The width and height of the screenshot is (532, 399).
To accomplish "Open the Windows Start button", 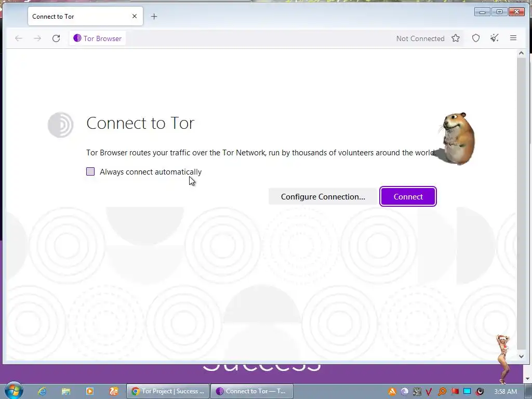I will tap(14, 391).
